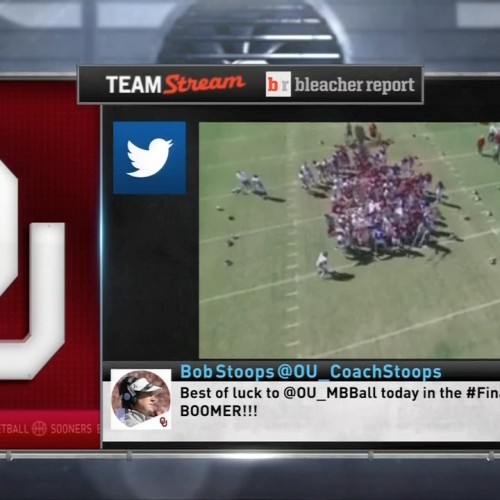Viewport: 500px width, 500px height.
Task: Open Bob Stoops' circular profile picture
Action: 141,399
